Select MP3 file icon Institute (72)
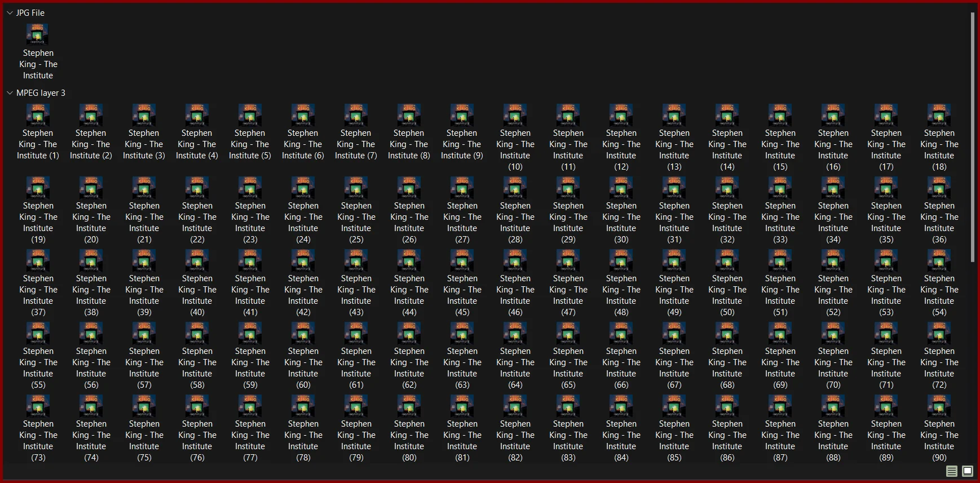Screen dimensions: 980x483 (939, 333)
